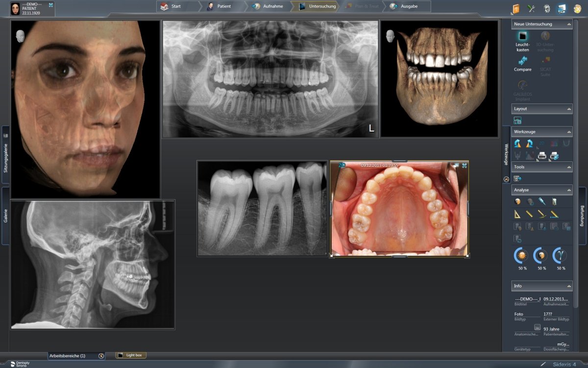Open the gear settings icon in top bar

547,8
